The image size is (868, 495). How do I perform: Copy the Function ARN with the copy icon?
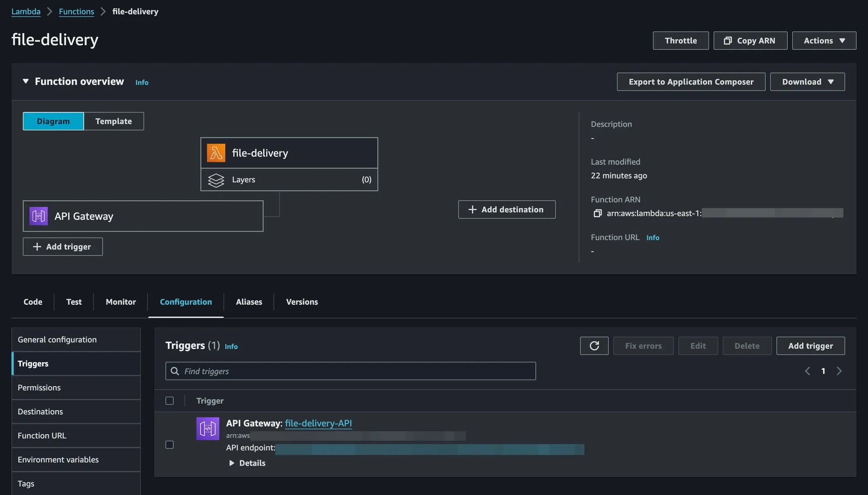[x=598, y=213]
